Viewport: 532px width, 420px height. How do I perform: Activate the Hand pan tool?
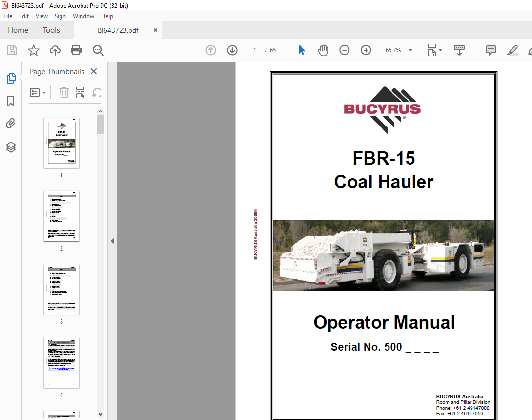click(x=323, y=50)
